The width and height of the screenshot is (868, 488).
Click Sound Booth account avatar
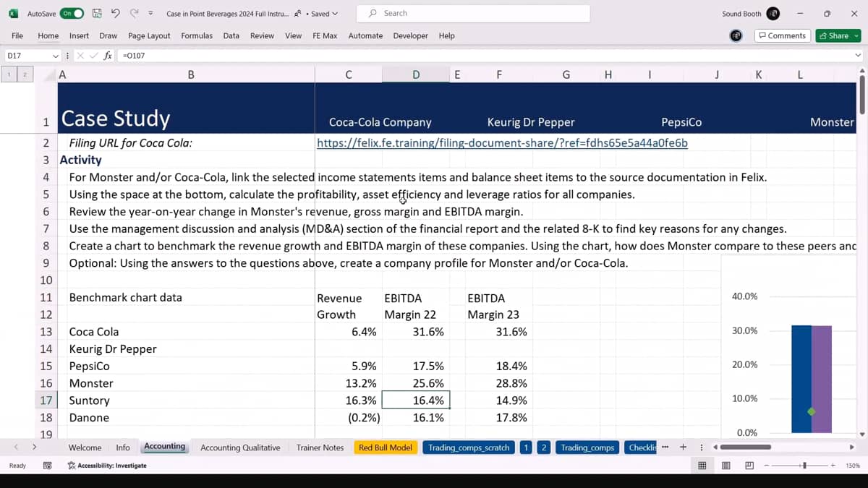(773, 14)
